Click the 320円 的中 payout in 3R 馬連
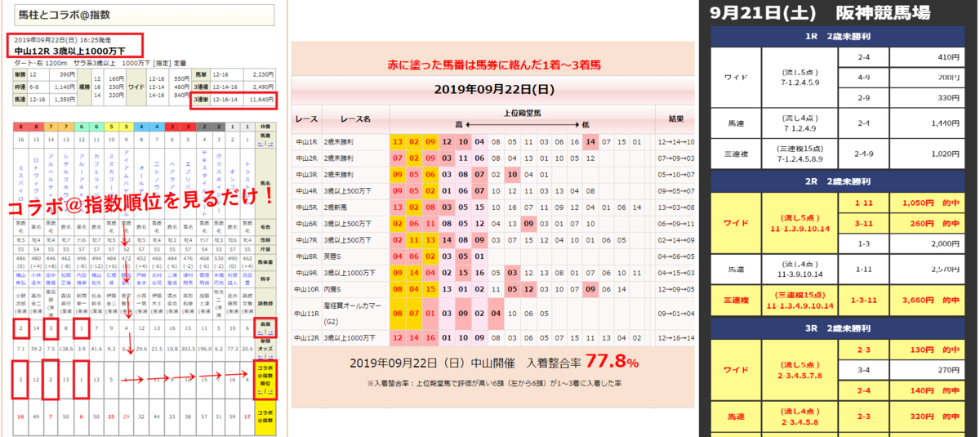Viewport: 980px width, 437px height. [x=936, y=415]
